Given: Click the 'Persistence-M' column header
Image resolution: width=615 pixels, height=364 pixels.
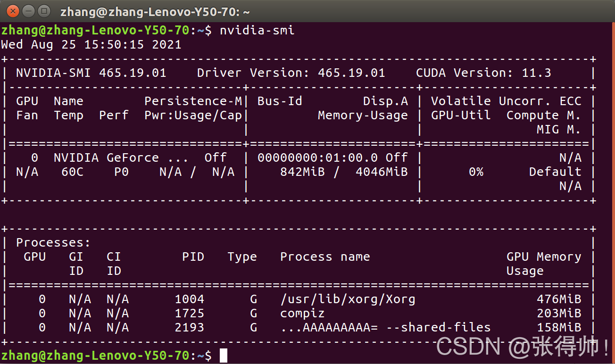Looking at the screenshot, I should [x=193, y=101].
